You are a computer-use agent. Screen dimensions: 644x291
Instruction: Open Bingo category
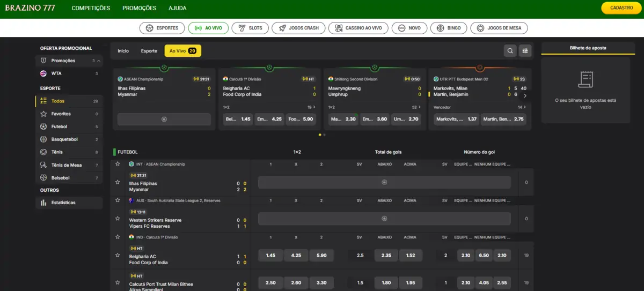click(449, 28)
